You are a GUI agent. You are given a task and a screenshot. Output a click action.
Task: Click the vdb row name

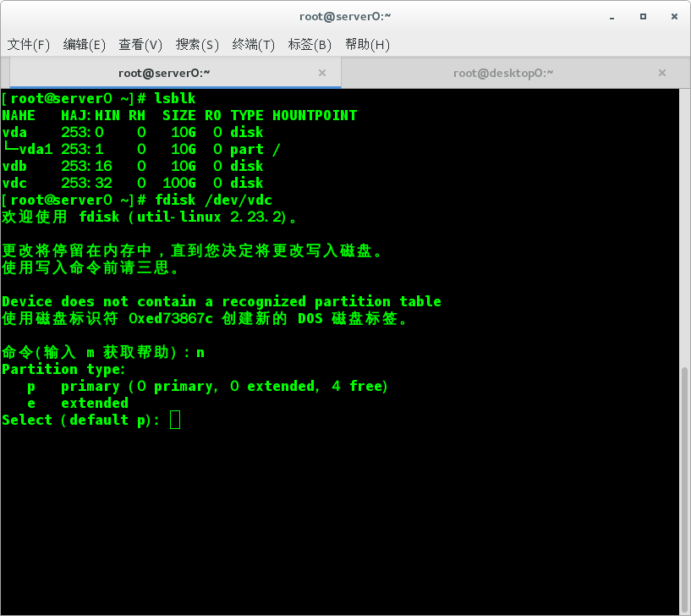(14, 166)
